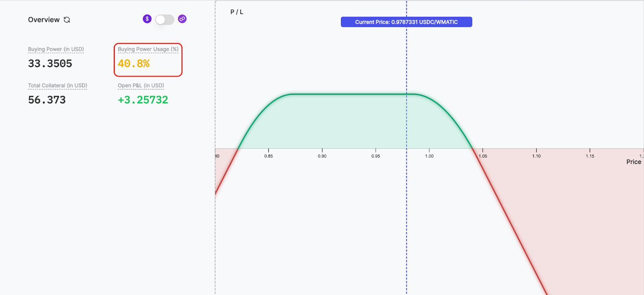The width and height of the screenshot is (644, 295).
Task: Click the Buying Power Usage (%) label
Action: (x=148, y=49)
